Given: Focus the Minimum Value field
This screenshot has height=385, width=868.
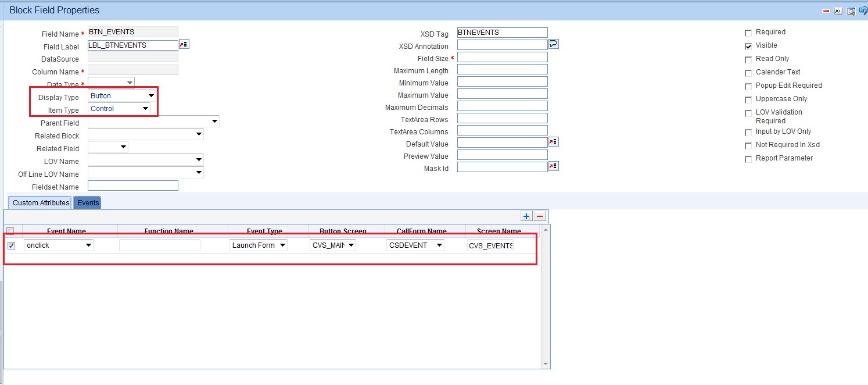Looking at the screenshot, I should [503, 81].
